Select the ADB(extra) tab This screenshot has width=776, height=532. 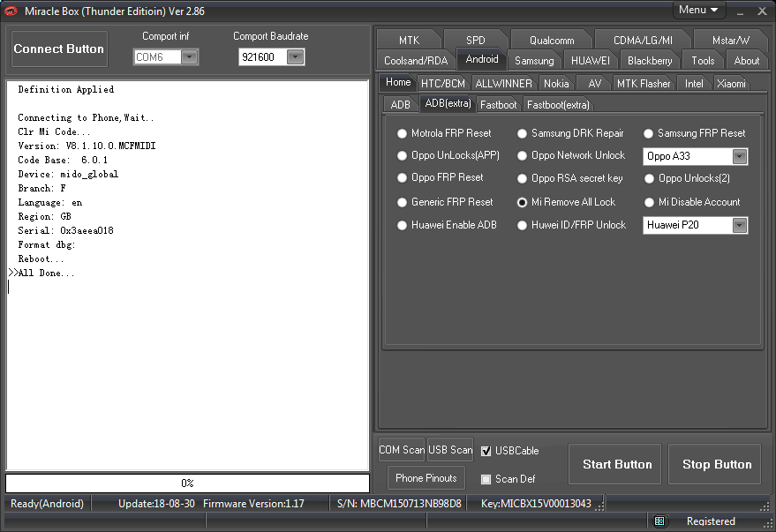click(448, 103)
